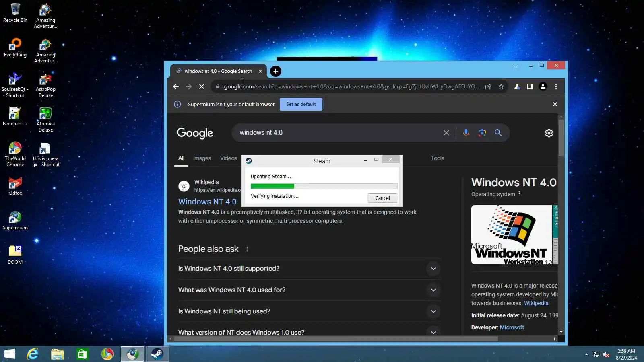Open the tab search dropdown chevron
This screenshot has height=362, width=644.
(x=516, y=66)
